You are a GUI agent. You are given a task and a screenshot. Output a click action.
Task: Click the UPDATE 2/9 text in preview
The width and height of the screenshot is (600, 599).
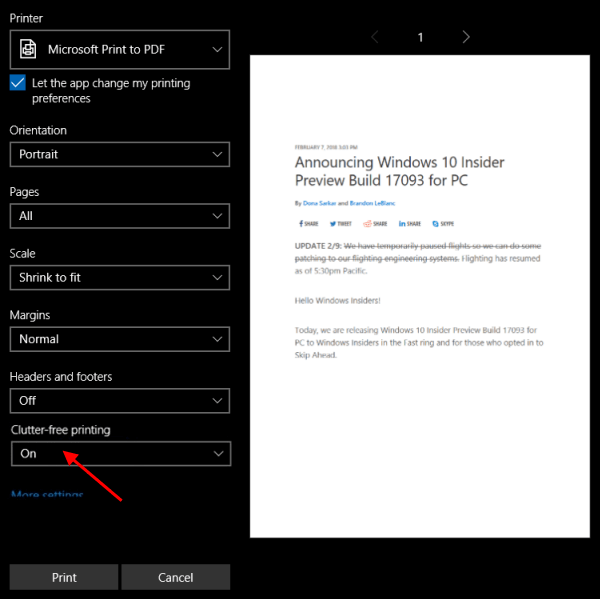(318, 246)
